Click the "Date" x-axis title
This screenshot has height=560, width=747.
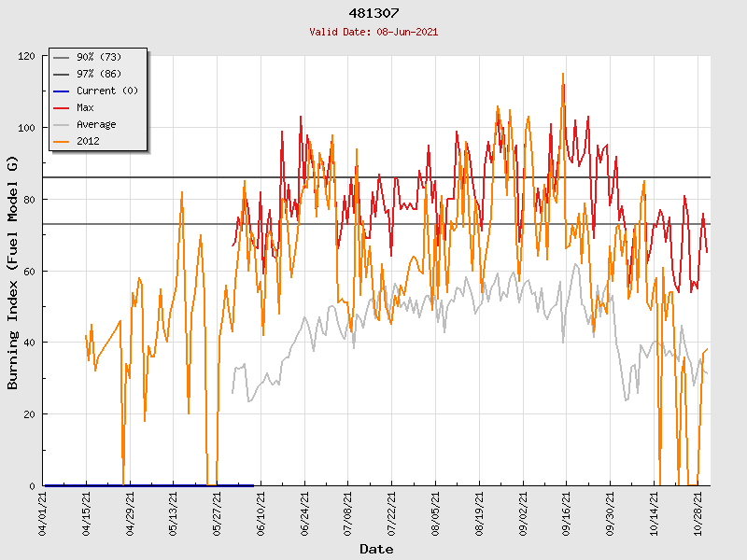(x=376, y=549)
